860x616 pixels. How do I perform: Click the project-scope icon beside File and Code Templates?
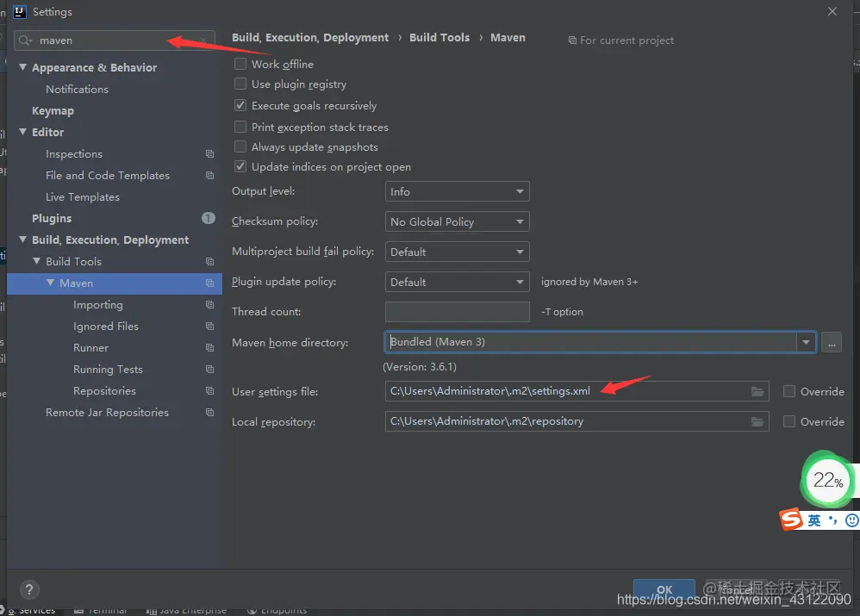click(209, 176)
